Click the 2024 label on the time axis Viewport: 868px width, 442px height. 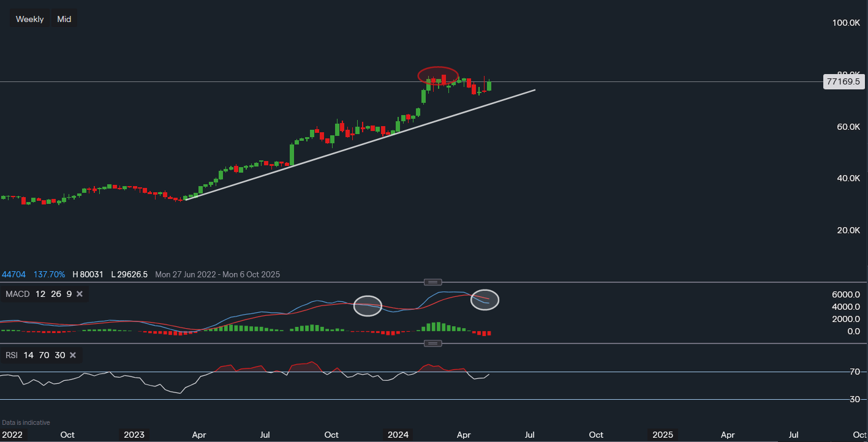(398, 435)
